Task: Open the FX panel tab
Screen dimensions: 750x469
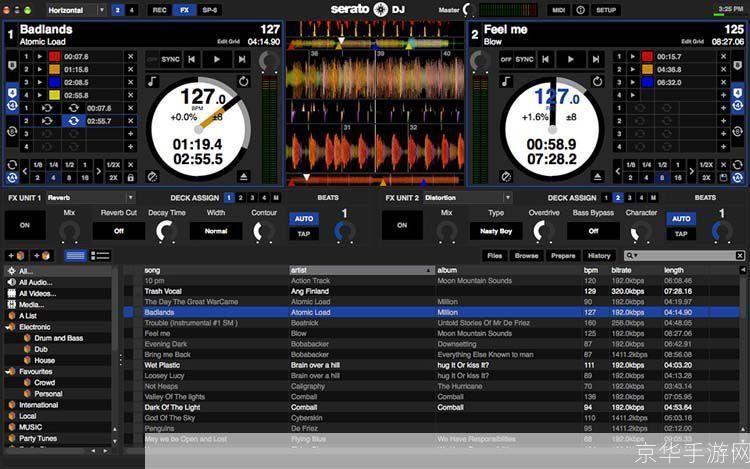Action: coord(184,10)
